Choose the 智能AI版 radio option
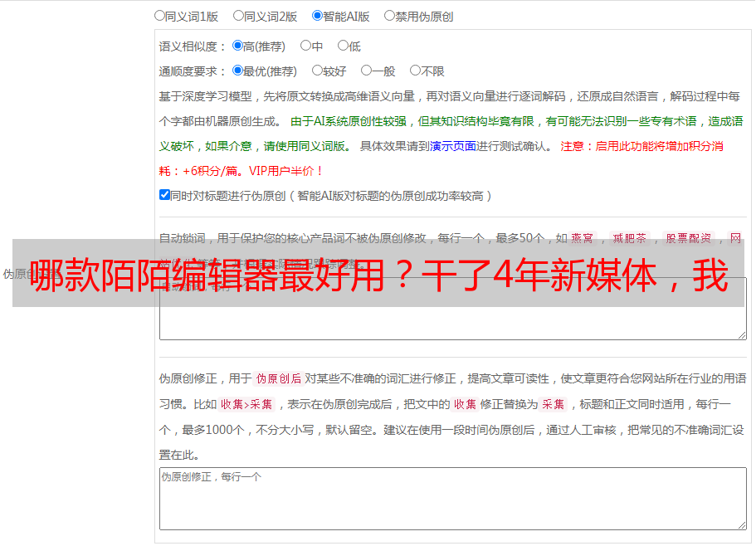Viewport: 756px width, 546px height. (x=317, y=16)
